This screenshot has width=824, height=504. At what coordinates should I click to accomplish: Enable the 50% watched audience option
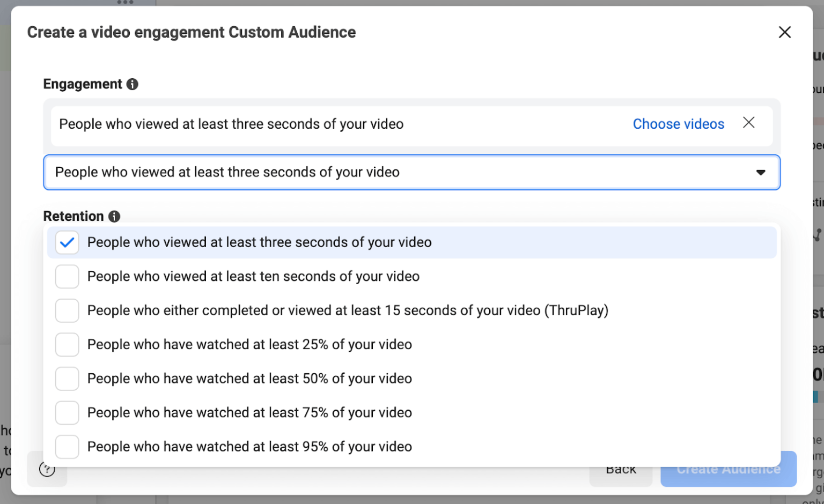[67, 379]
